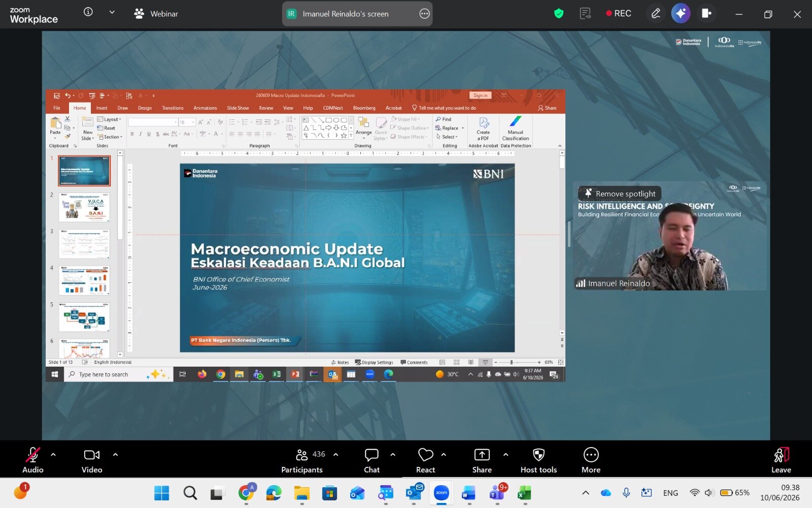
Task: Toggle Italic in the PowerPoint Font group
Action: click(x=141, y=134)
